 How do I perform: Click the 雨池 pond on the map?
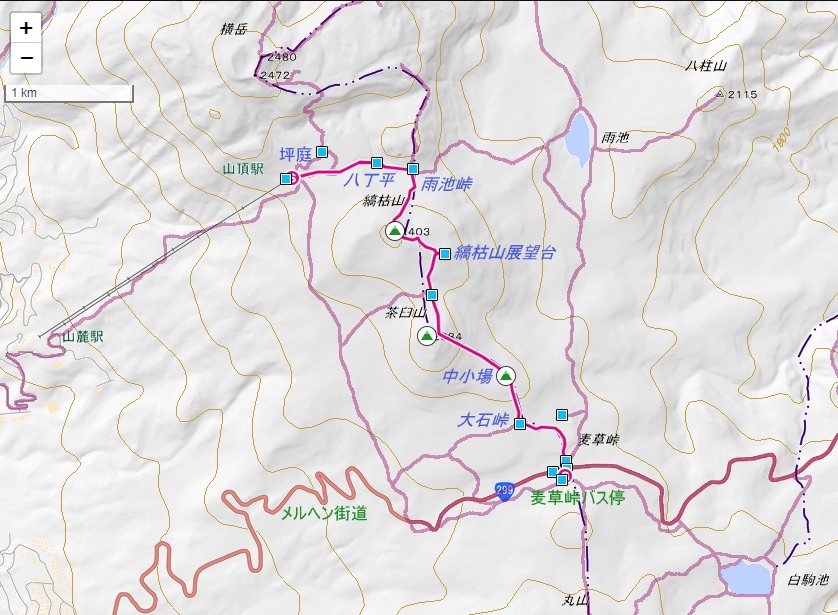579,139
